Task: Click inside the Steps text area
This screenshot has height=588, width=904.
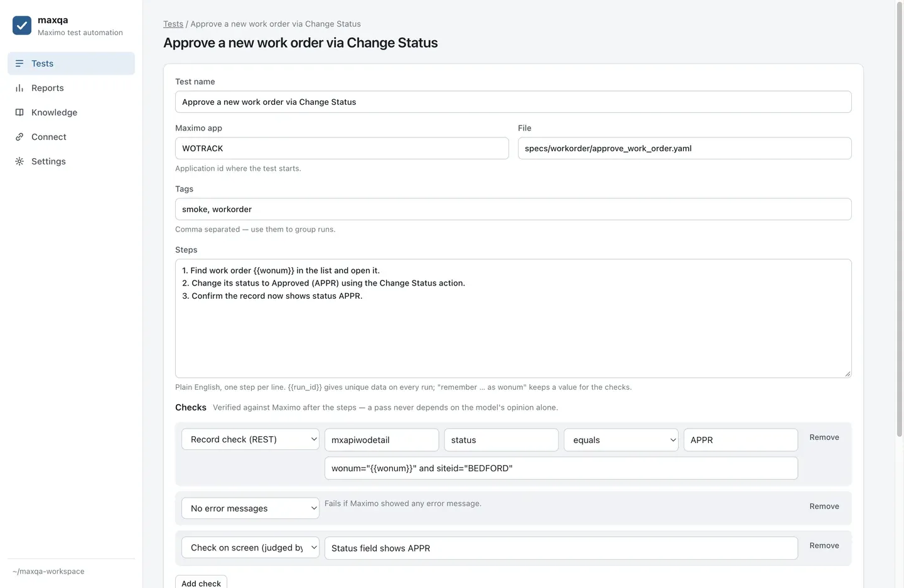Action: (x=514, y=319)
